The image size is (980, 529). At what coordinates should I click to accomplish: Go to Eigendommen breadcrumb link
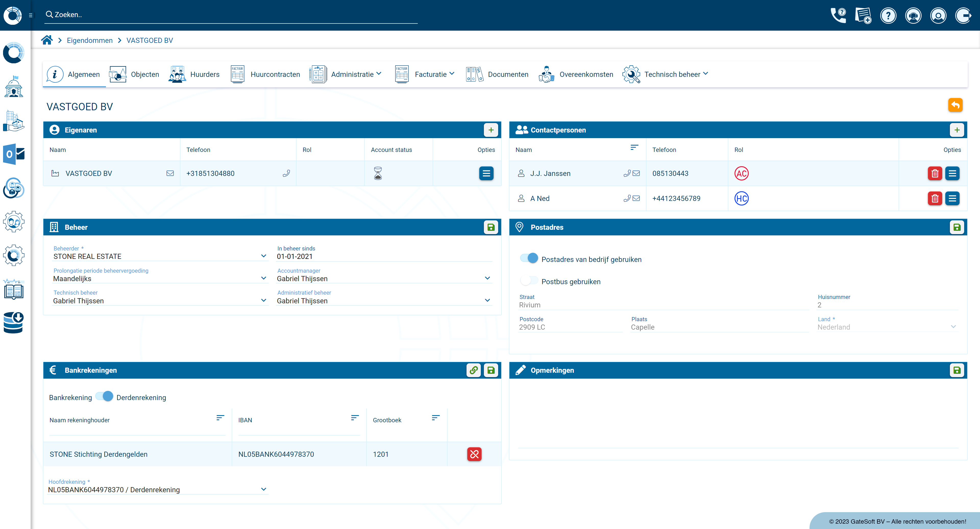(89, 40)
